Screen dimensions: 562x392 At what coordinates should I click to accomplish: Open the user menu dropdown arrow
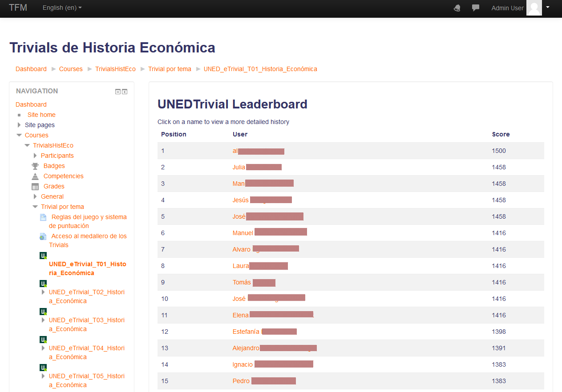tap(548, 7)
